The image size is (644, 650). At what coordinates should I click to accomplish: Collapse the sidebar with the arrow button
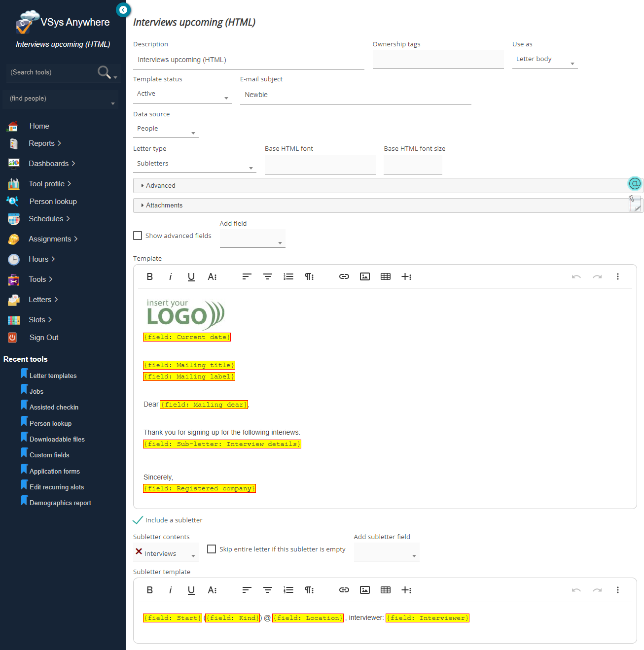[x=123, y=10]
